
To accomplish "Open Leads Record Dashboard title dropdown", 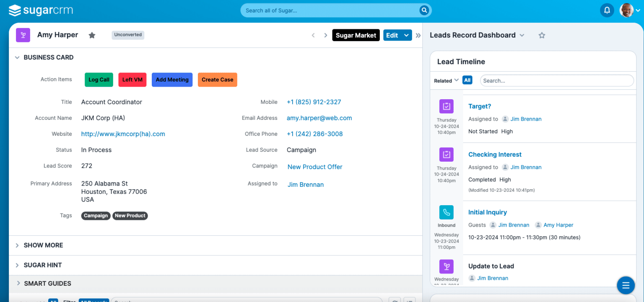I will (x=522, y=35).
